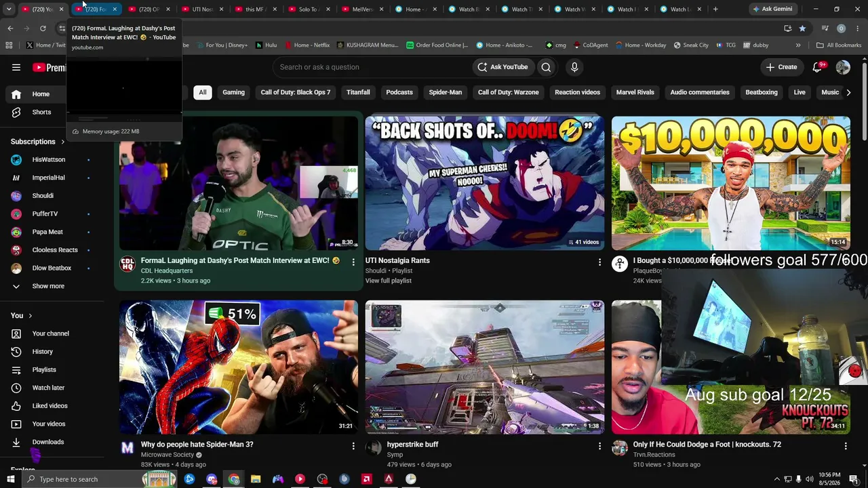Switch to the Solo To browser tab
Image resolution: width=868 pixels, height=488 pixels.
click(x=309, y=9)
